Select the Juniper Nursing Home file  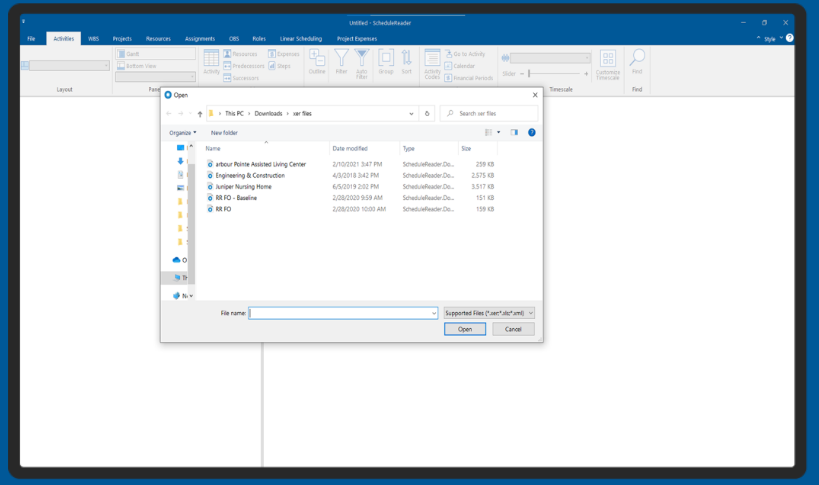243,186
